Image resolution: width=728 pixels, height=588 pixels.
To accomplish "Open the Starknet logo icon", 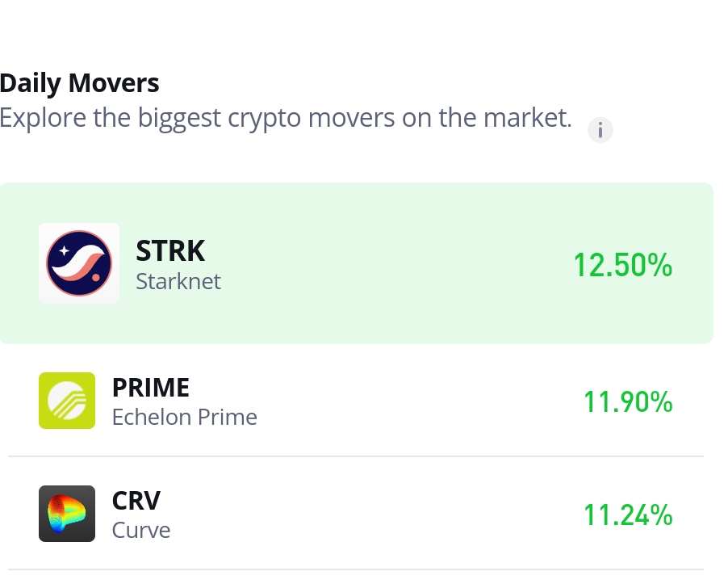I will (x=79, y=263).
